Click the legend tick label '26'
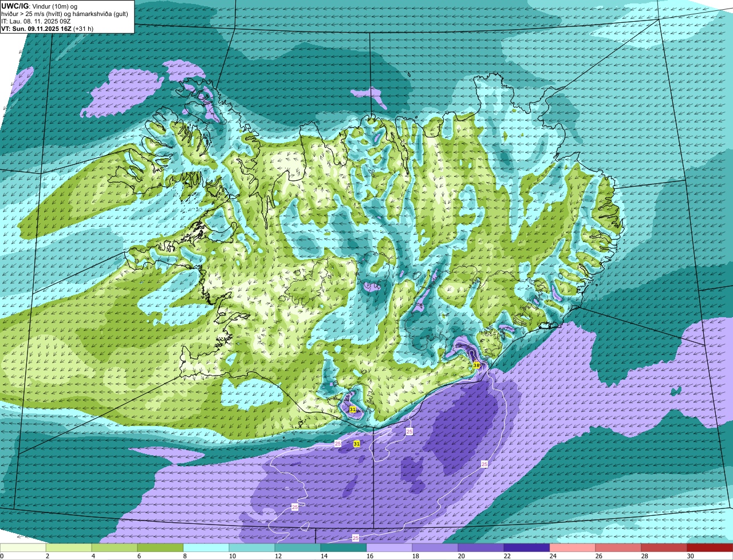Image resolution: width=733 pixels, height=560 pixels. pyautogui.click(x=598, y=556)
